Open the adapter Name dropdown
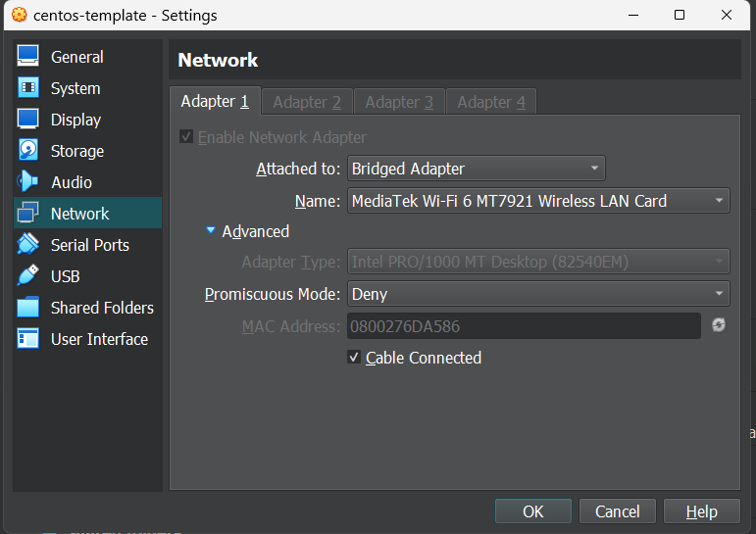The height and width of the screenshot is (534, 756). [538, 201]
